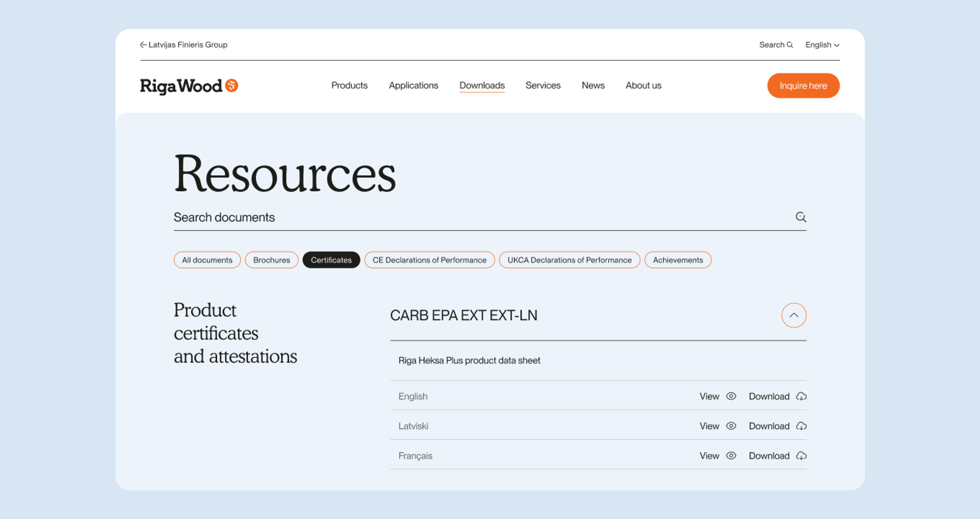
Task: Select the Achievements filter
Action: pos(678,260)
